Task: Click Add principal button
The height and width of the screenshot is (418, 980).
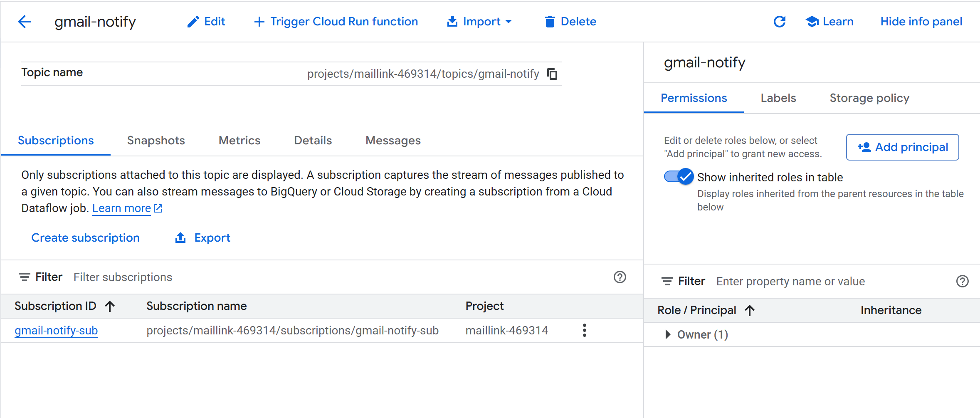Action: pos(902,147)
